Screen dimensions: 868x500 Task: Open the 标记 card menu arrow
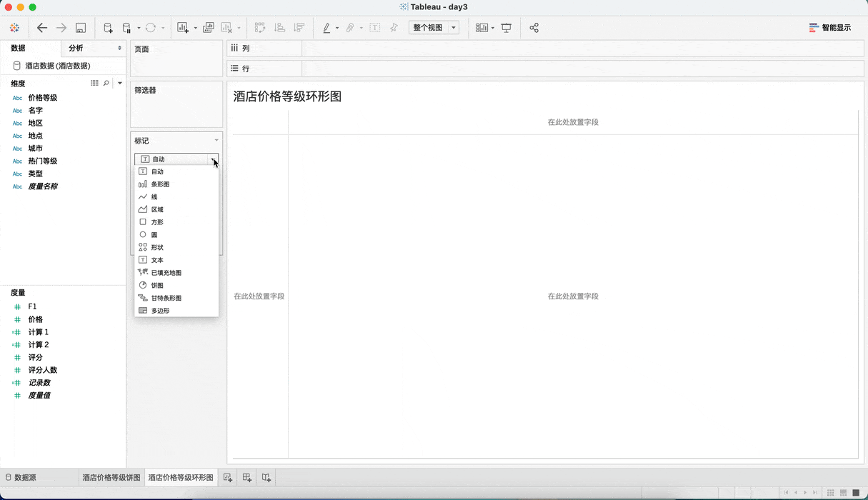click(x=216, y=141)
